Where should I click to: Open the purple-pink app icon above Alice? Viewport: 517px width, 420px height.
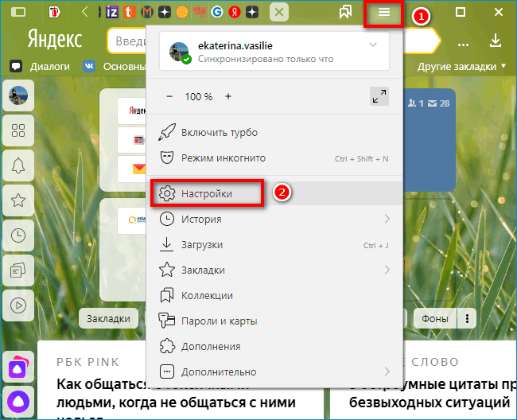click(x=18, y=368)
